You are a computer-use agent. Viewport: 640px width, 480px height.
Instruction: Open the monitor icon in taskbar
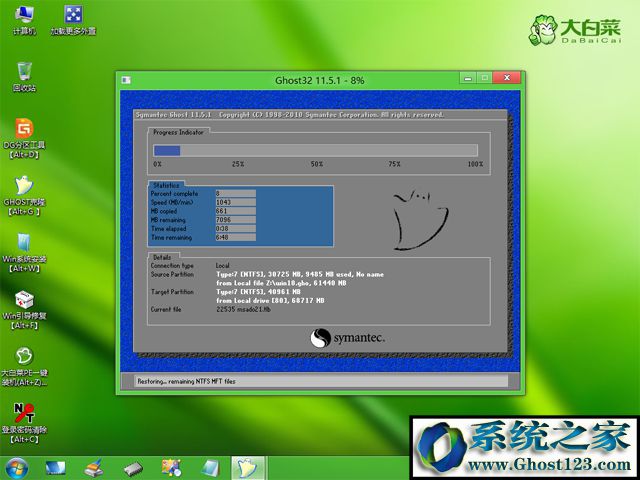pos(55,469)
